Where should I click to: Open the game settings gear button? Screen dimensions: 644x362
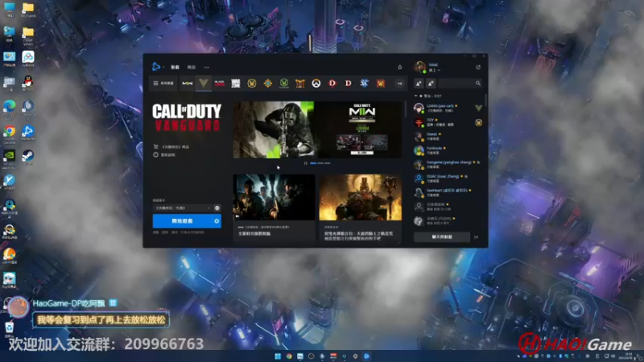tap(217, 221)
